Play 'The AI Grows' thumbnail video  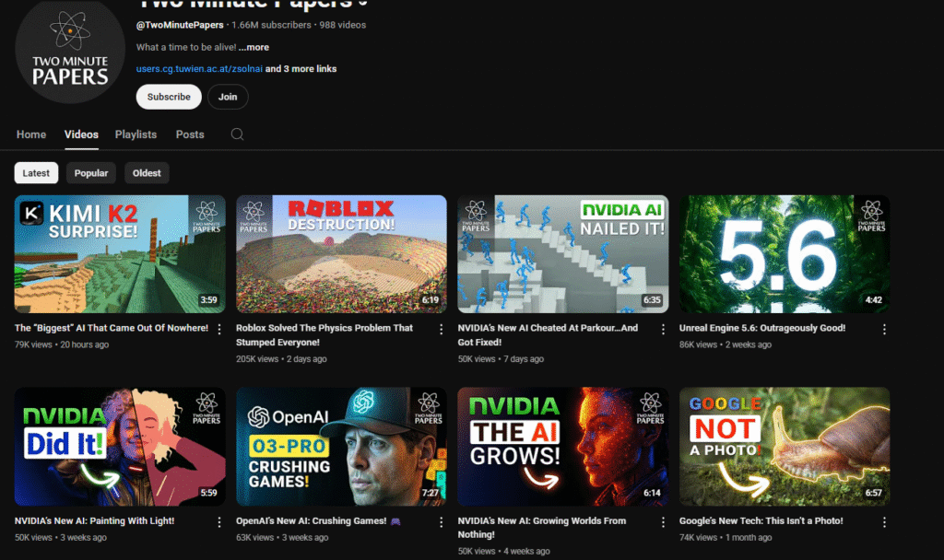(563, 447)
